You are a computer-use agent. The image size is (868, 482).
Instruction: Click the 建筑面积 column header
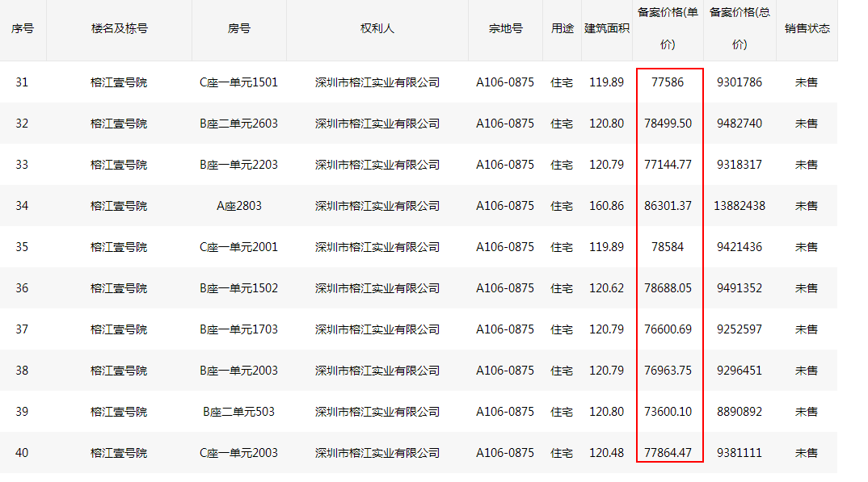click(606, 28)
